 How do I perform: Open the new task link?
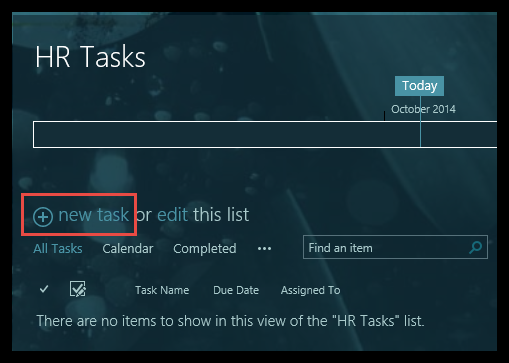click(94, 214)
